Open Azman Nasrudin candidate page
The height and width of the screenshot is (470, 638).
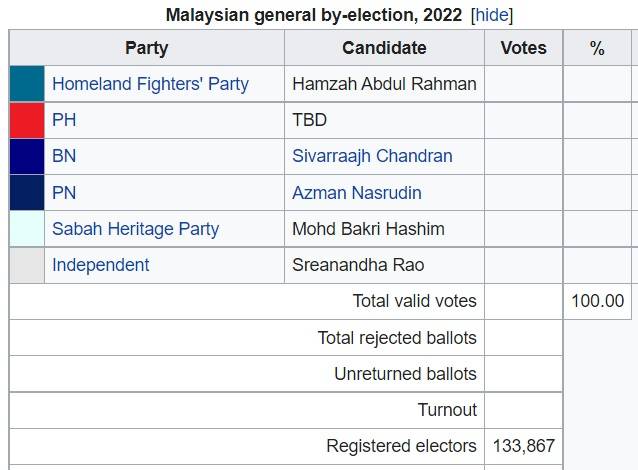click(356, 192)
